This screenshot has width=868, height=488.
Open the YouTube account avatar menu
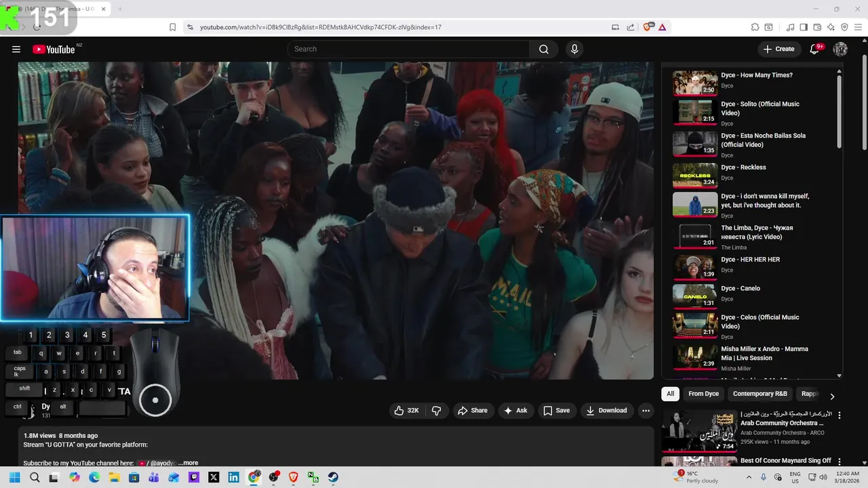(x=840, y=49)
